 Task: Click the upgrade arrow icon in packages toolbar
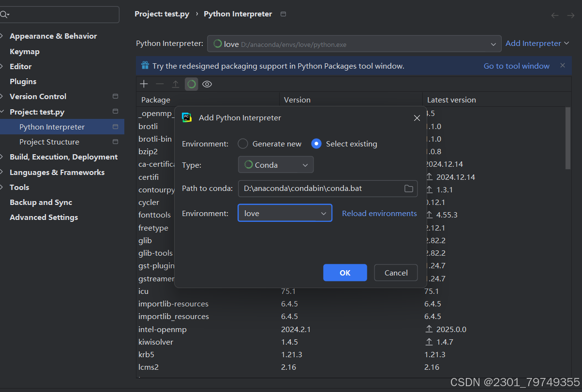tap(176, 84)
